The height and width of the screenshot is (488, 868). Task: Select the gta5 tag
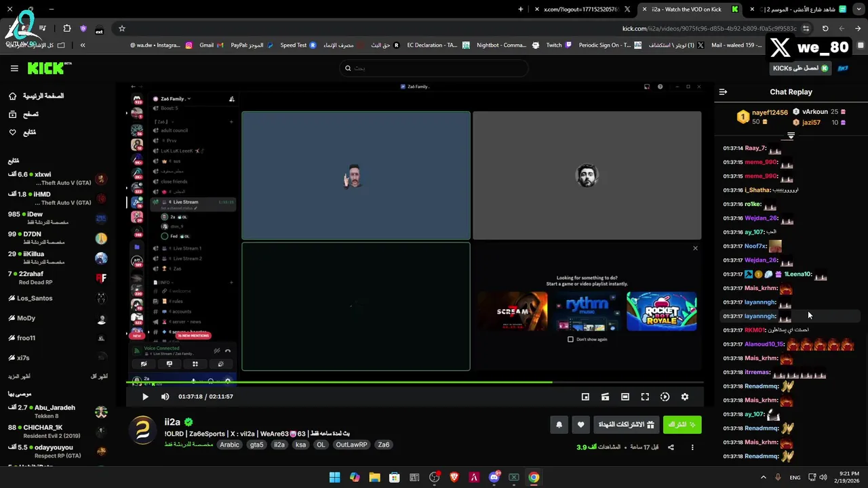tap(256, 445)
